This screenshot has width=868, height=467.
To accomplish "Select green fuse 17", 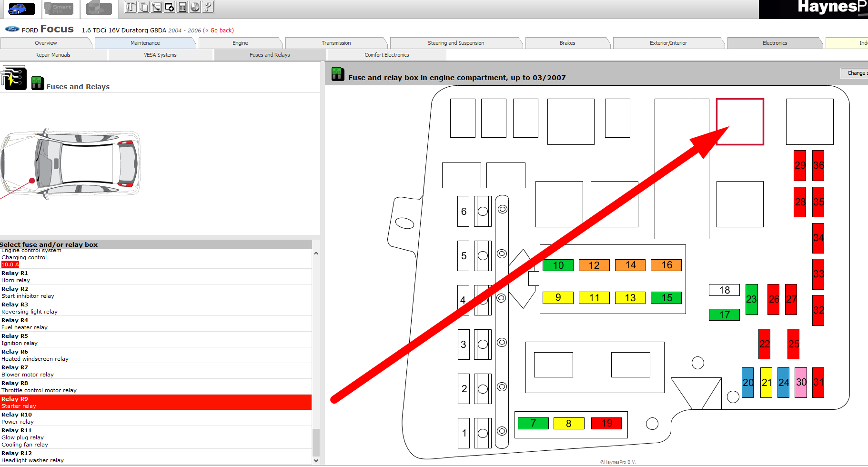I will point(724,315).
